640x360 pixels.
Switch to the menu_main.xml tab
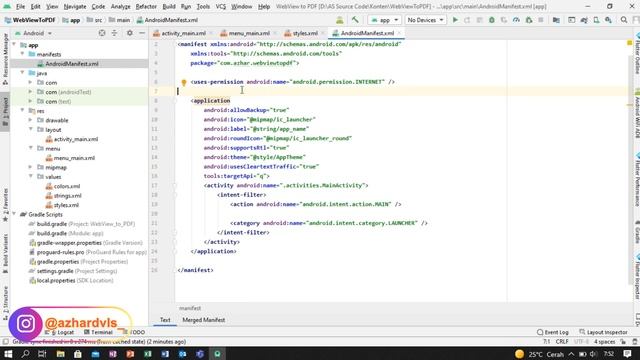[x=249, y=33]
